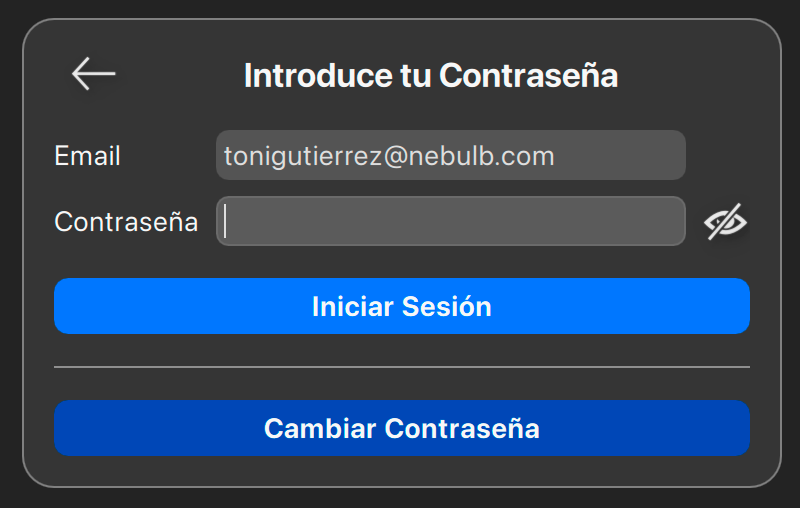Return using the left arrow beside the title

coord(94,74)
